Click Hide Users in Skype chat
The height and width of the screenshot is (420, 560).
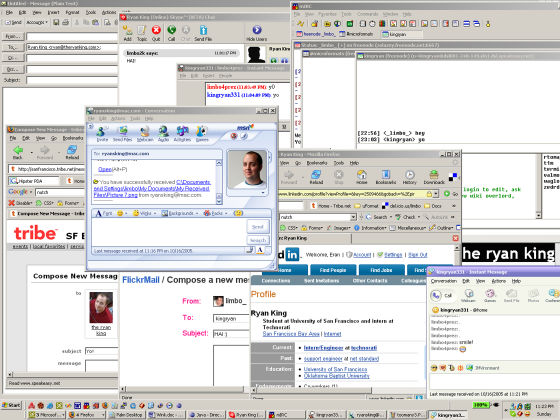click(256, 33)
